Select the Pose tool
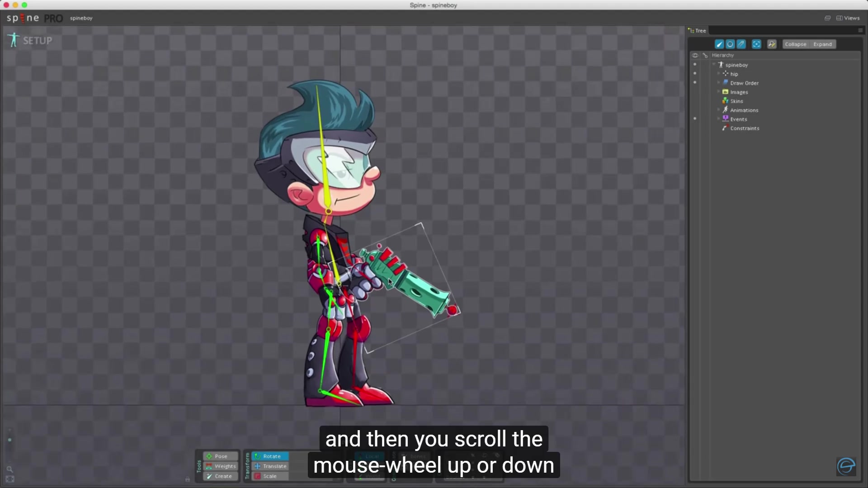Screen dimensions: 868x488 [221, 456]
